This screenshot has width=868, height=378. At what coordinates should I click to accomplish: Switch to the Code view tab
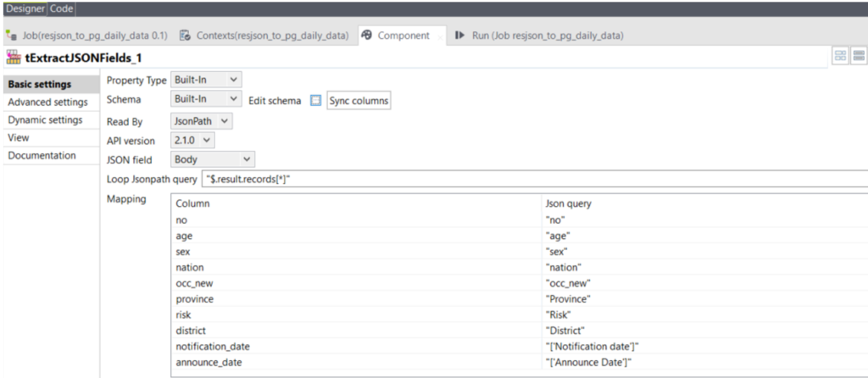click(x=61, y=8)
